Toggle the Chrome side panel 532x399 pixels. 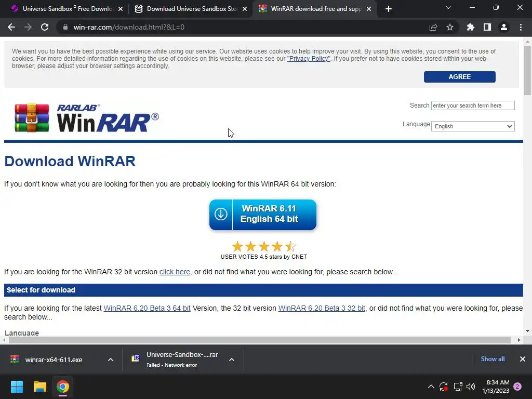[x=487, y=27]
